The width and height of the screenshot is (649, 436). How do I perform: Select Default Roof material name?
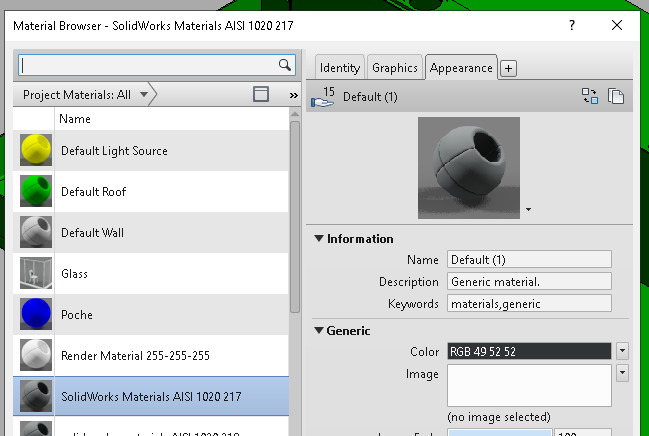click(94, 192)
